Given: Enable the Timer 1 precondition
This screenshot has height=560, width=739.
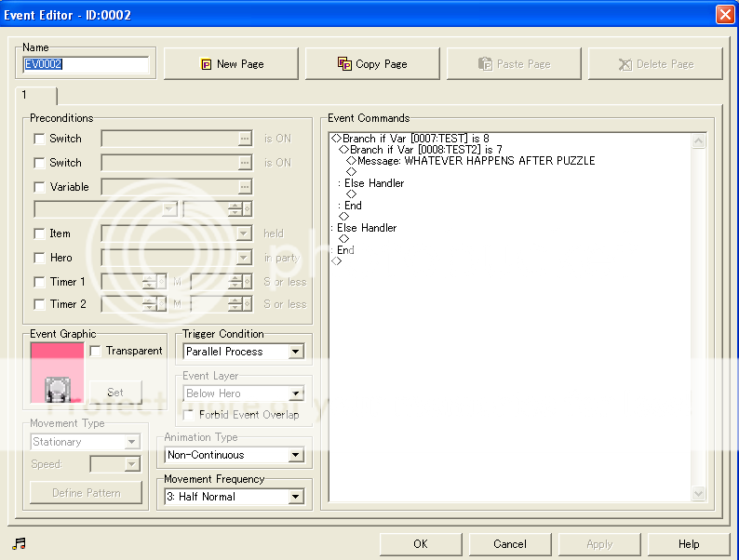Looking at the screenshot, I should 39,282.
